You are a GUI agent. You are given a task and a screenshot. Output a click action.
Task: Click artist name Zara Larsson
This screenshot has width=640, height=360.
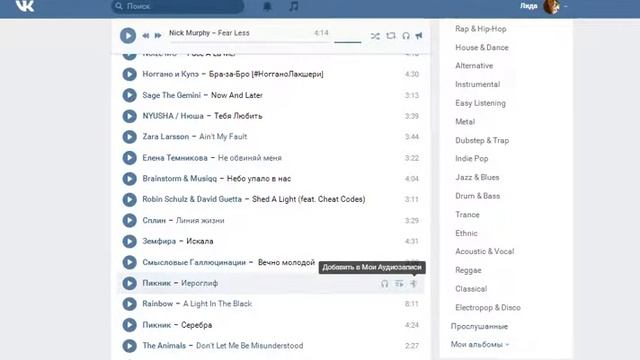click(x=166, y=137)
